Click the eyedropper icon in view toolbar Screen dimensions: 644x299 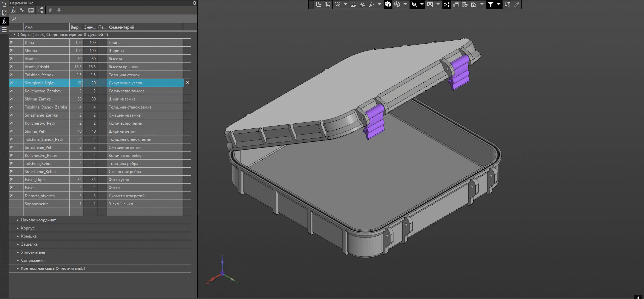(517, 4)
